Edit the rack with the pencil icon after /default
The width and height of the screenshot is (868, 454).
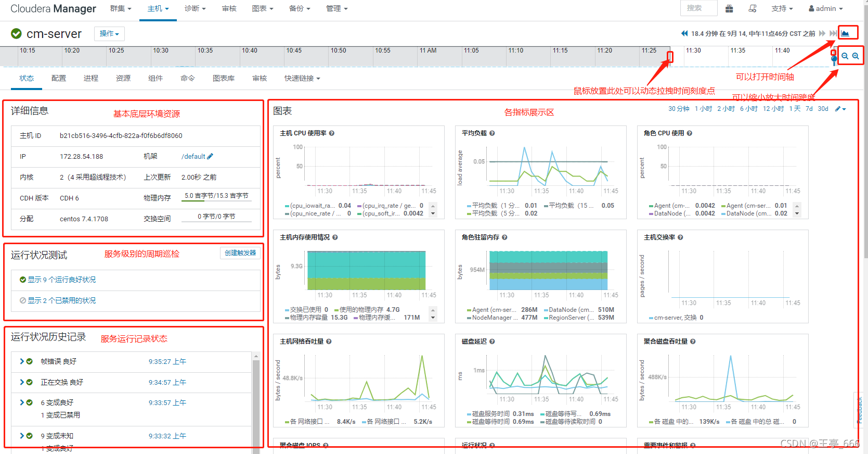(210, 156)
